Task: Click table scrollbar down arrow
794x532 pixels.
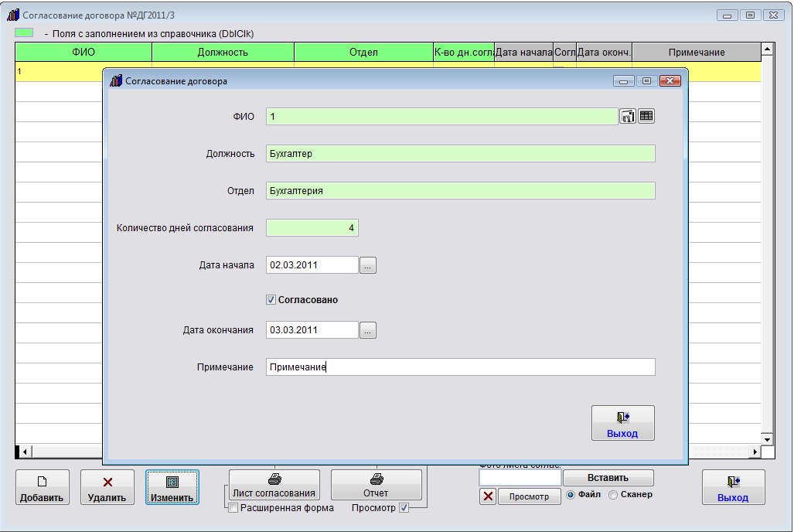Action: point(767,439)
